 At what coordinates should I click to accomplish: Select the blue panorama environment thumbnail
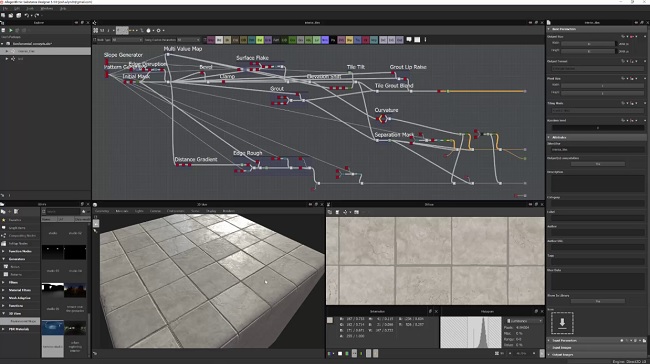tap(53, 328)
